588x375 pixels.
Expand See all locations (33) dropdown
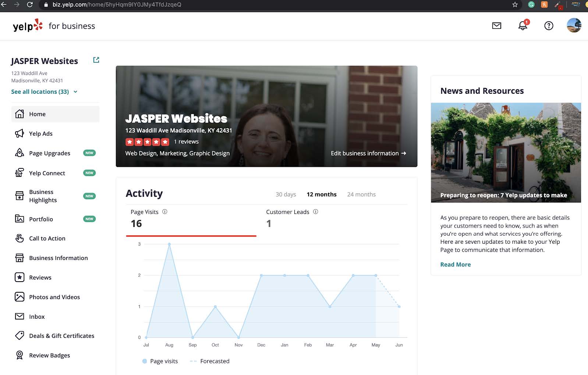point(44,92)
